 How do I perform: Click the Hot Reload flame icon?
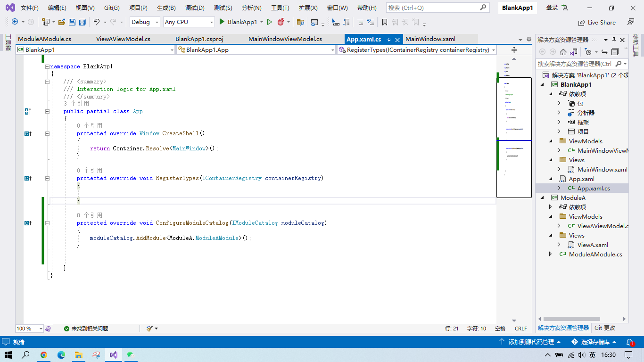pyautogui.click(x=281, y=22)
